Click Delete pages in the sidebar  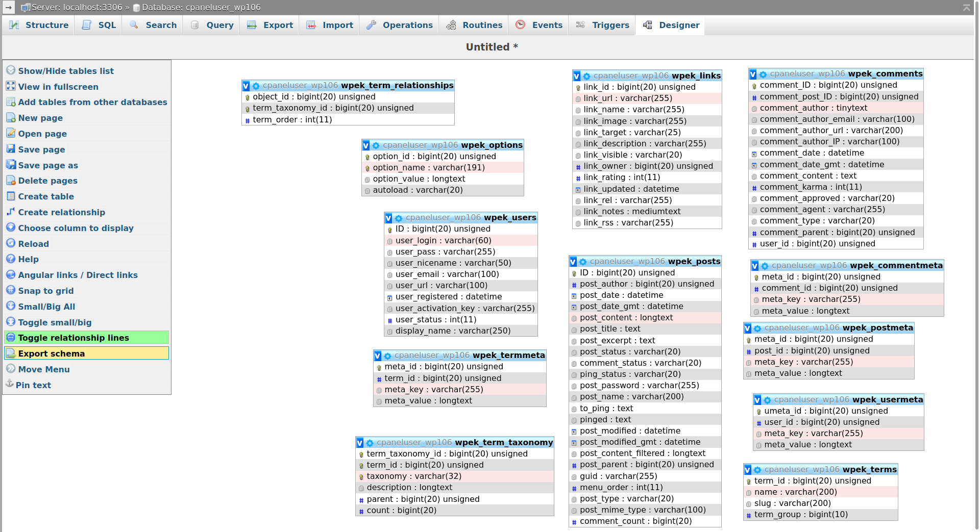click(47, 181)
